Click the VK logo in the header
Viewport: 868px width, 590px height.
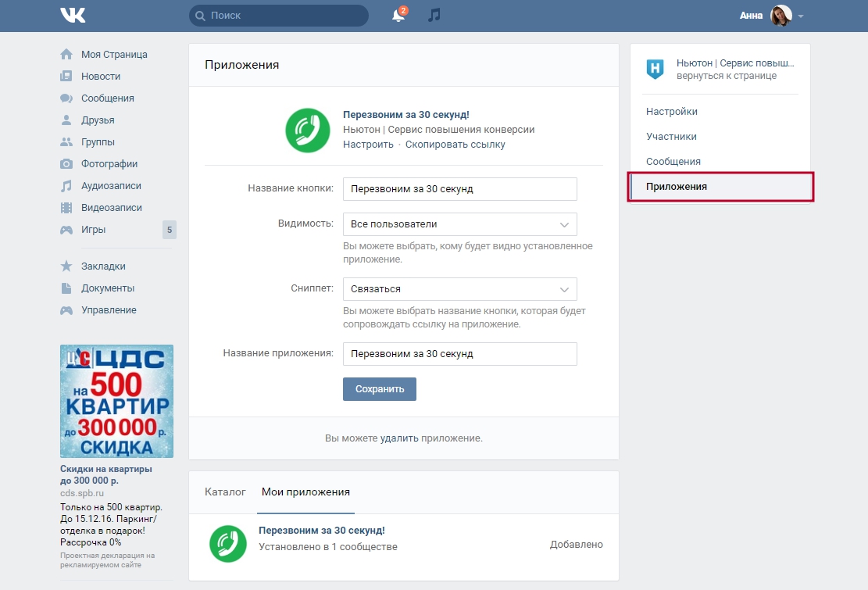pos(73,15)
